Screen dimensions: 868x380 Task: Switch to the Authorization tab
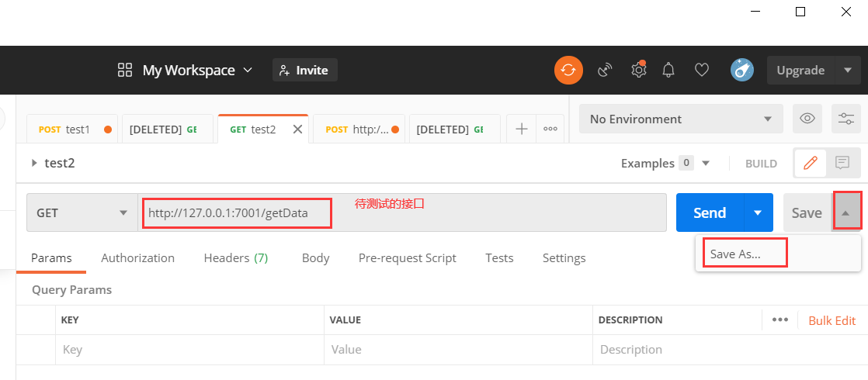[138, 257]
